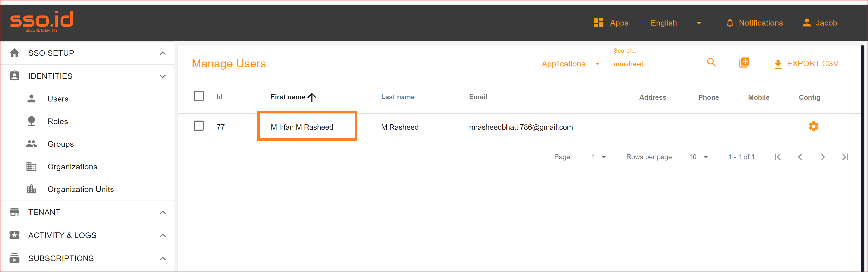Open the Users menu item

[x=58, y=99]
